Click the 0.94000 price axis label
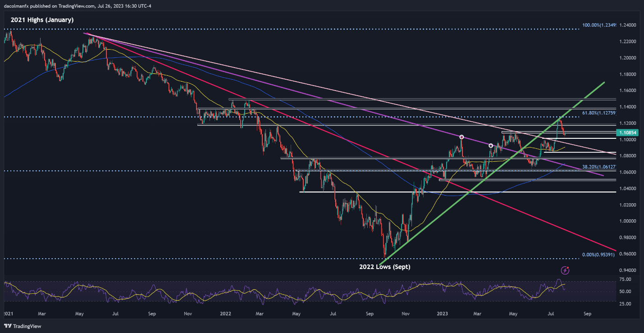 point(629,270)
